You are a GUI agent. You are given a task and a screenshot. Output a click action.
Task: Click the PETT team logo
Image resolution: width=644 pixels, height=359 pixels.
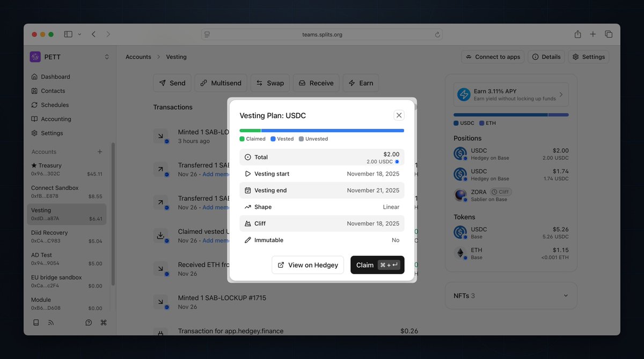pyautogui.click(x=35, y=57)
